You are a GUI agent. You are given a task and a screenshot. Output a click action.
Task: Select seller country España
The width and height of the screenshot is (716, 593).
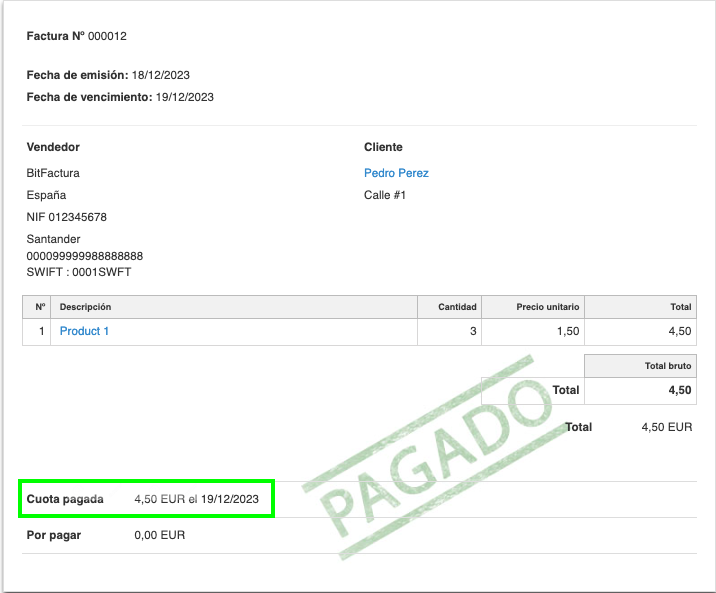pos(46,195)
